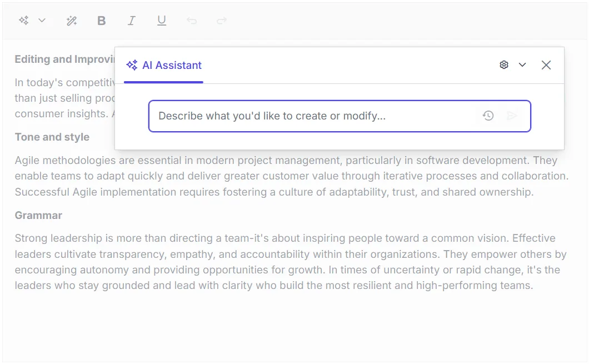Image resolution: width=589 pixels, height=364 pixels.
Task: Undo the last change
Action: 192,20
